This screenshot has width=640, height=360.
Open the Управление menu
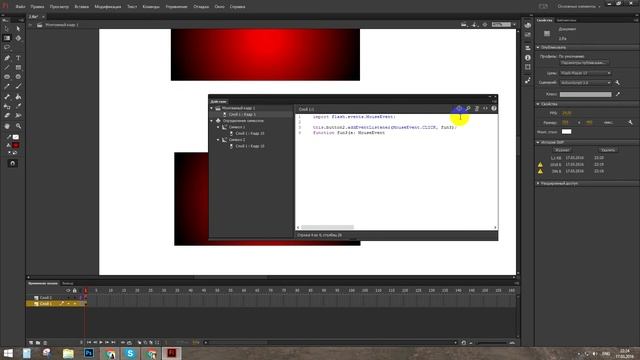tap(176, 7)
